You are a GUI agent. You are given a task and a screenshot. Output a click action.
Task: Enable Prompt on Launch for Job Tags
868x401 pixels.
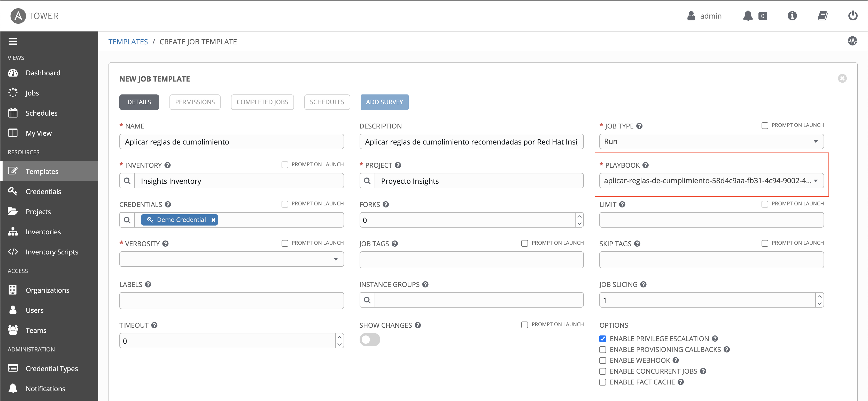pos(525,243)
